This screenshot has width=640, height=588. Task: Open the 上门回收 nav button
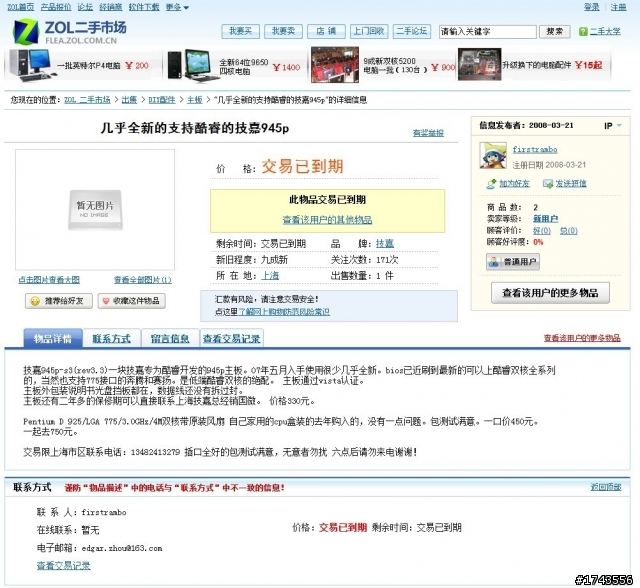point(369,31)
